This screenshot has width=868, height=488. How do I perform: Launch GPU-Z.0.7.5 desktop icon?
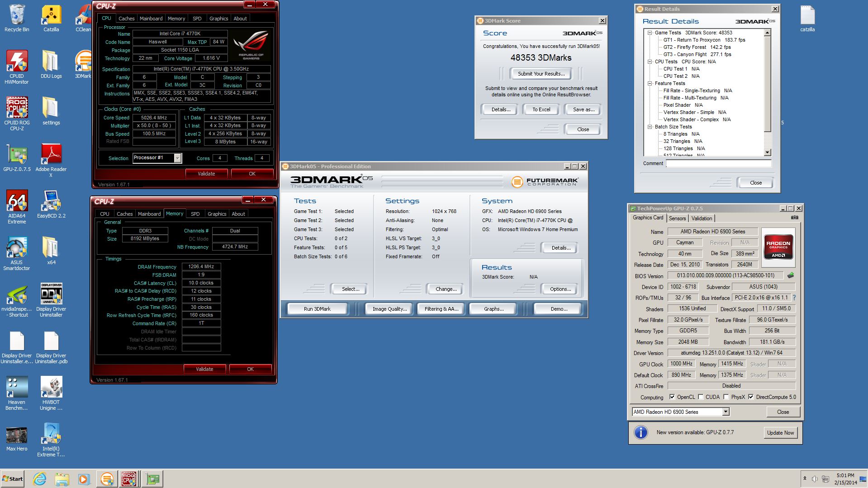pyautogui.click(x=17, y=157)
